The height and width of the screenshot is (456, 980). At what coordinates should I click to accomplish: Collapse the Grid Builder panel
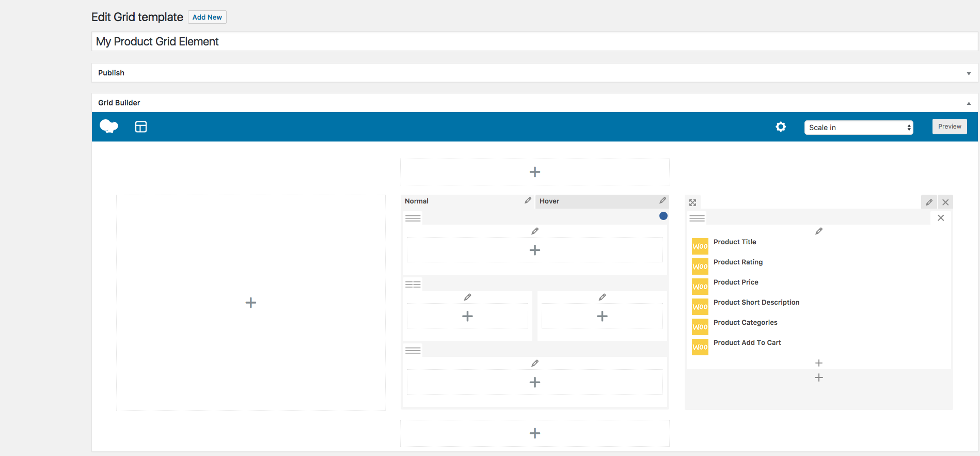pos(969,103)
